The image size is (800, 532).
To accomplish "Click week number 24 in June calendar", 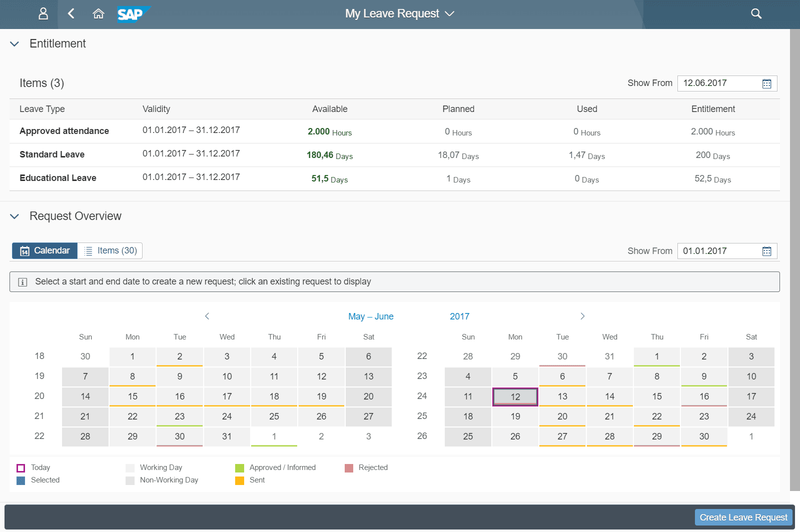I will tap(422, 396).
